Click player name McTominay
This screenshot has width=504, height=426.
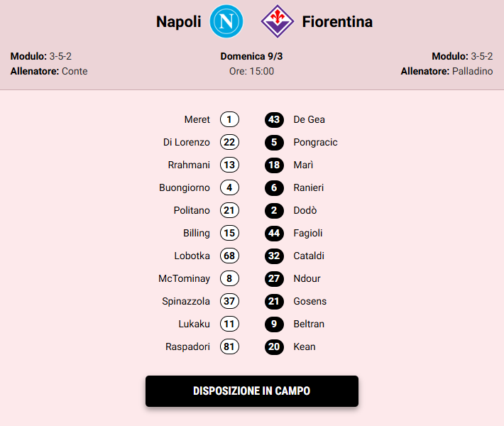[184, 278]
